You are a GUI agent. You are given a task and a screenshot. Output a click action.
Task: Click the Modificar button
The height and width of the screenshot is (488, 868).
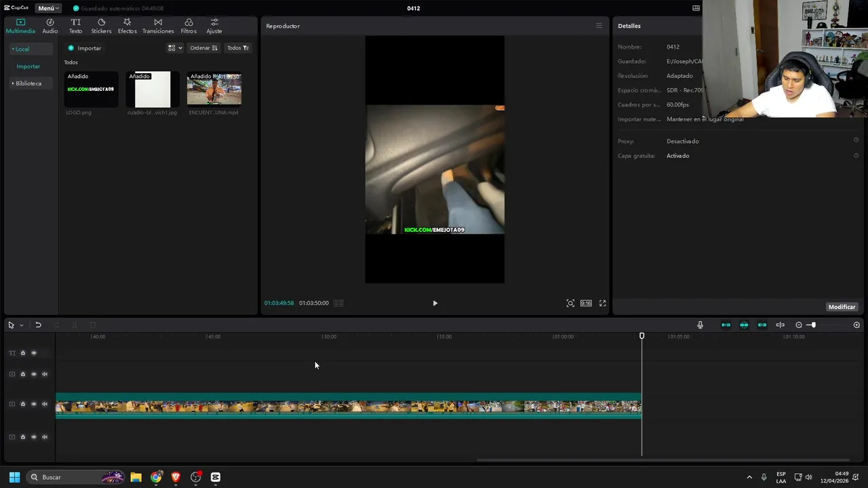point(842,307)
